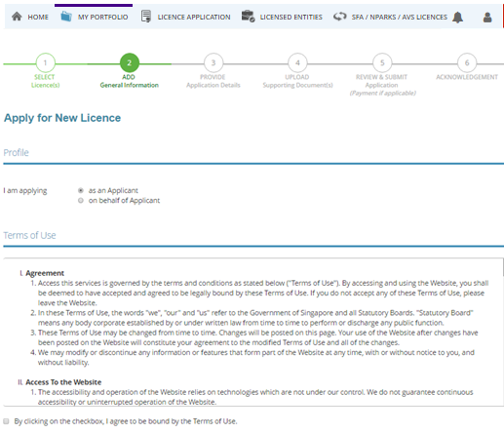The height and width of the screenshot is (433, 504).
Task: Click step 6 Acknowledgement circle
Action: (467, 62)
